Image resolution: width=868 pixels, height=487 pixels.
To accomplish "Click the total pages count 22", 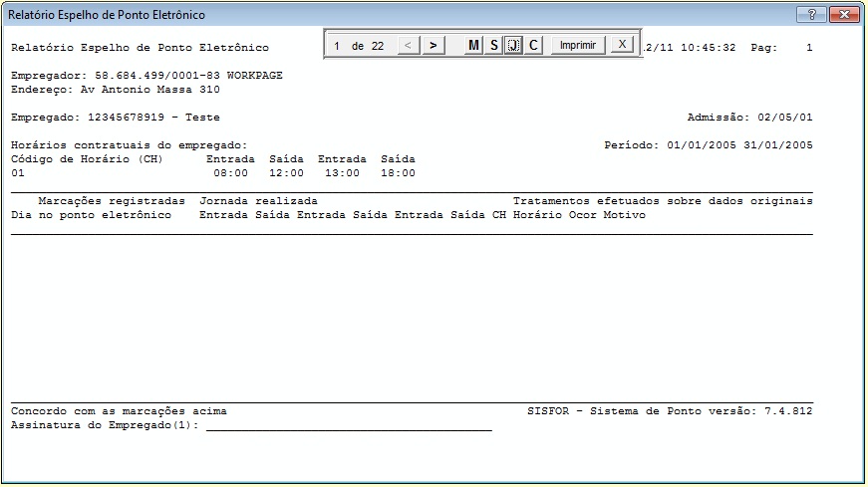I will 378,46.
